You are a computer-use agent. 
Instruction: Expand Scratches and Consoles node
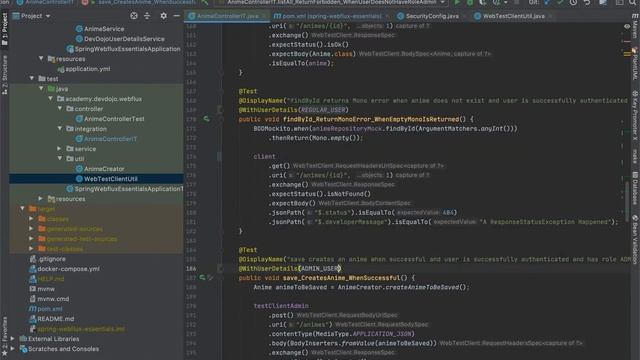(x=13, y=349)
